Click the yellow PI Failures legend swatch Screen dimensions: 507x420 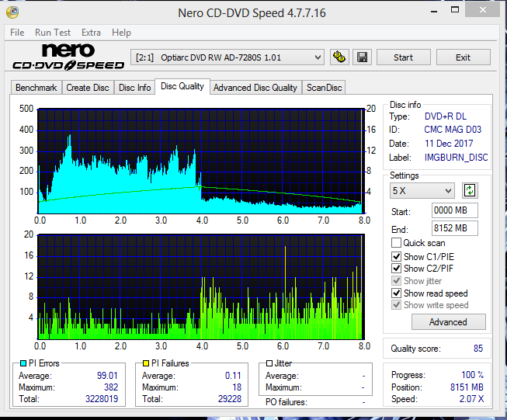[146, 363]
